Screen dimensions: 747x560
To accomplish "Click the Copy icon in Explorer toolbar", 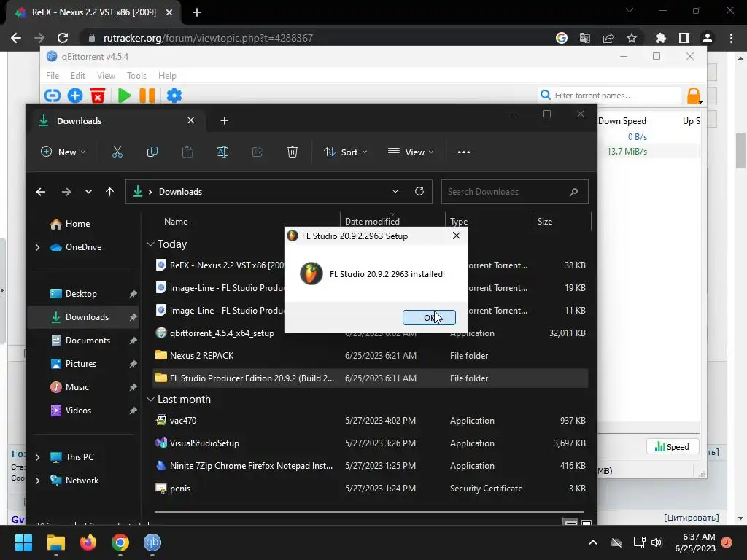I will tap(152, 152).
